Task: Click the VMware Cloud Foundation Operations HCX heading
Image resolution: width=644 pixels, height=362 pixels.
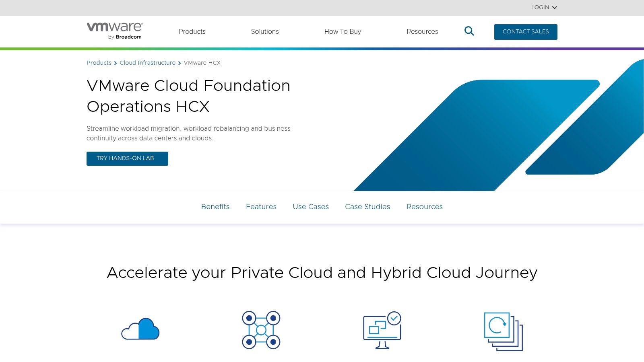Action: (x=188, y=96)
